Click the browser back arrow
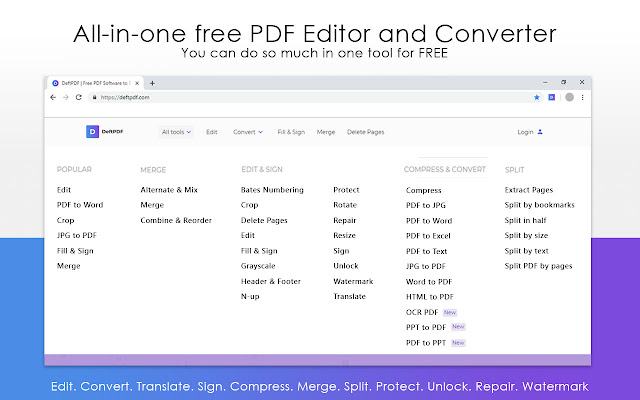640x400 pixels. (53, 97)
